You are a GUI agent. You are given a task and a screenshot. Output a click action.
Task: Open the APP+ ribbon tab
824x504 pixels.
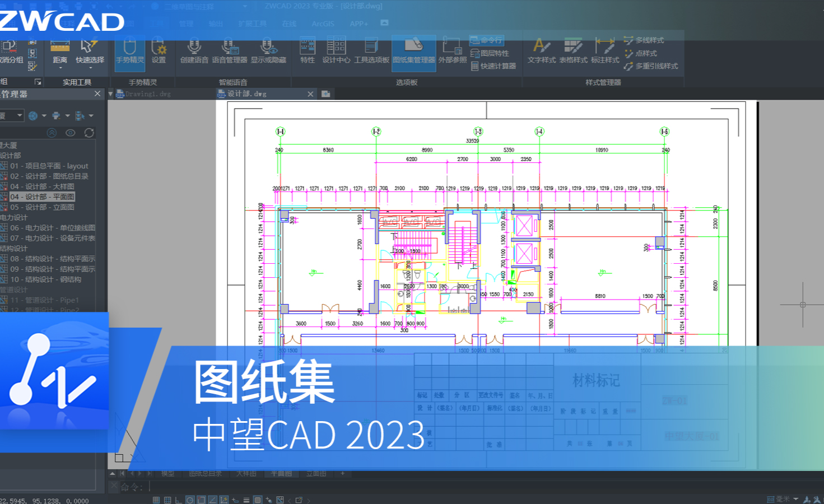pos(359,24)
